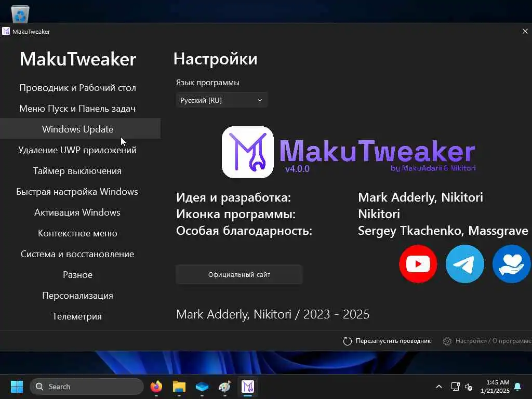Open Активация Windows section
This screenshot has width=532, height=399.
tap(77, 212)
